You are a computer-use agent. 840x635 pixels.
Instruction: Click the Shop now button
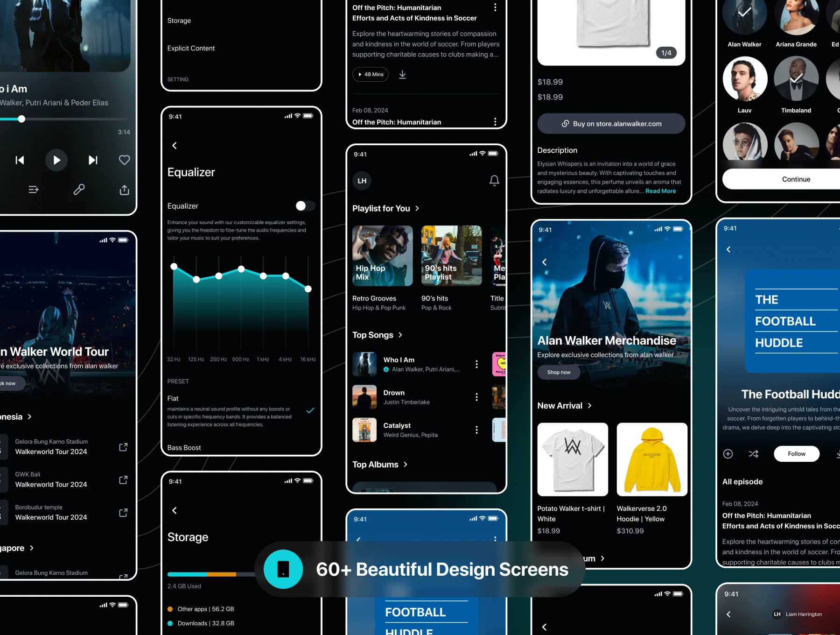pyautogui.click(x=559, y=372)
